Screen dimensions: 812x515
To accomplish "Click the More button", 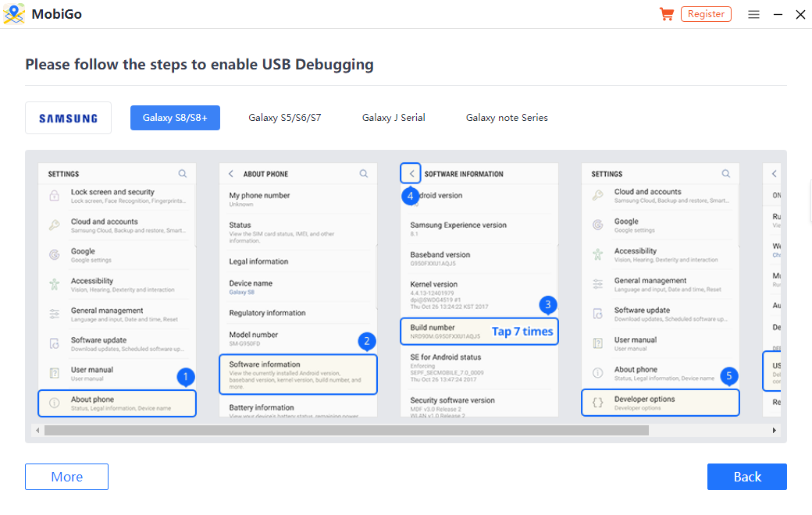I will (x=66, y=476).
